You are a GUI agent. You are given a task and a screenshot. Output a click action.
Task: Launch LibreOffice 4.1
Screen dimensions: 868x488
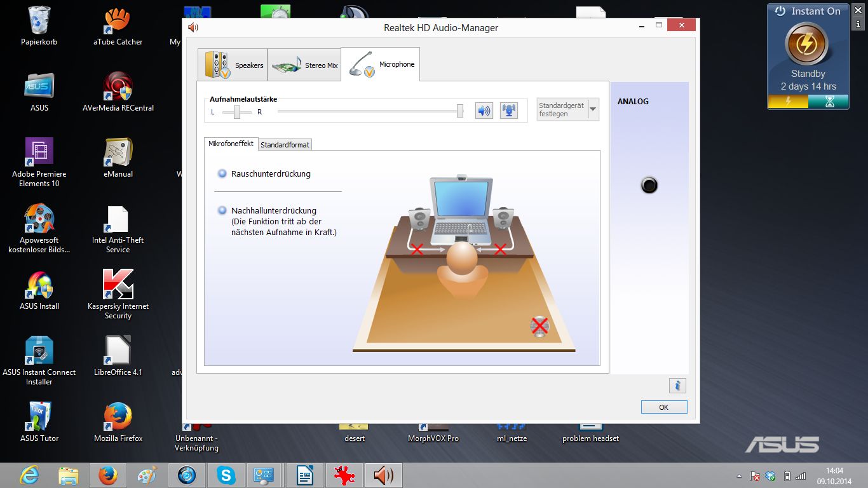pos(118,357)
